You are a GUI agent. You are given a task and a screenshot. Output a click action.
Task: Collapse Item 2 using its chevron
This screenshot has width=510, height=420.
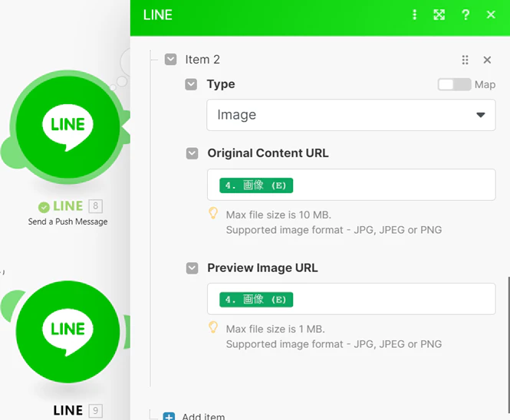[170, 60]
